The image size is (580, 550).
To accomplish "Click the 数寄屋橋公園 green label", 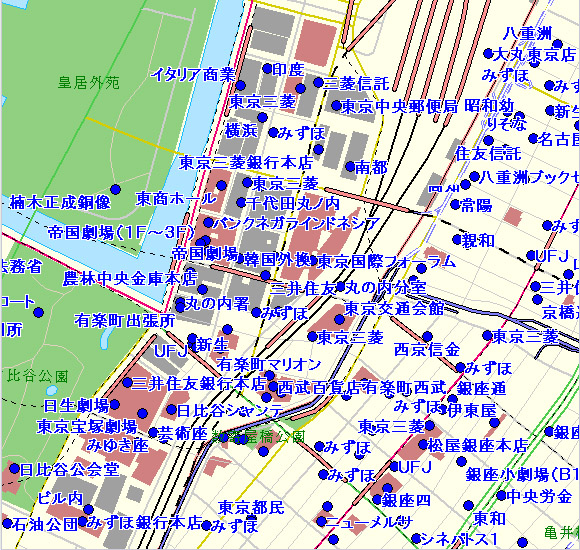I will tap(259, 437).
